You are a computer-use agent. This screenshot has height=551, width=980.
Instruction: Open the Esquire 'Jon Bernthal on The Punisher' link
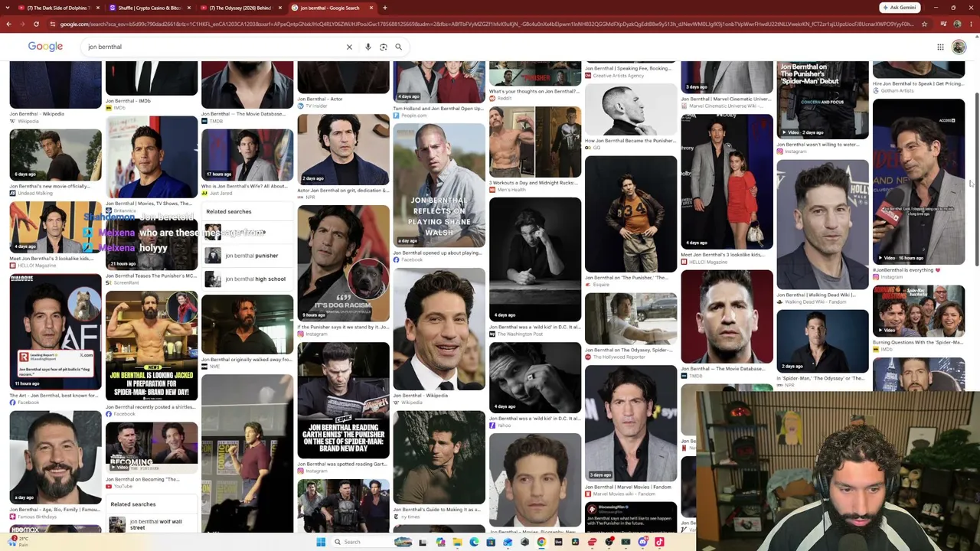click(626, 278)
